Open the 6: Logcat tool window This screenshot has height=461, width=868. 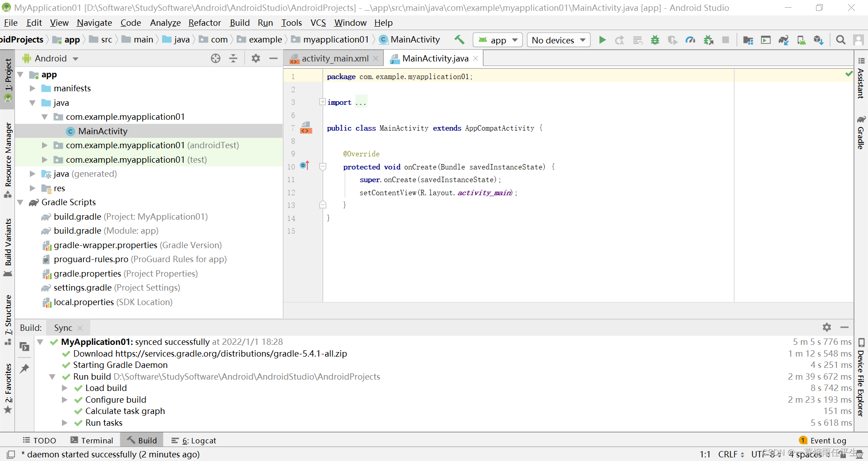click(x=194, y=440)
